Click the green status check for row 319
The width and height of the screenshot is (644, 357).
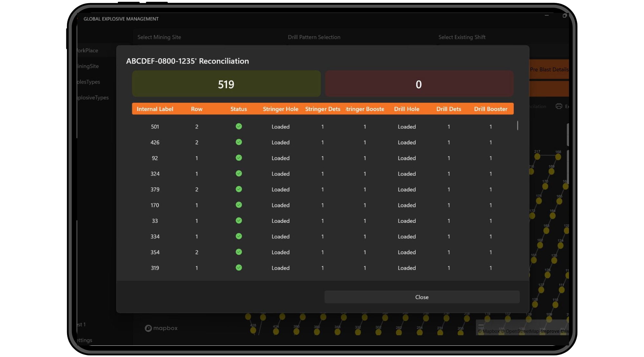(x=239, y=268)
